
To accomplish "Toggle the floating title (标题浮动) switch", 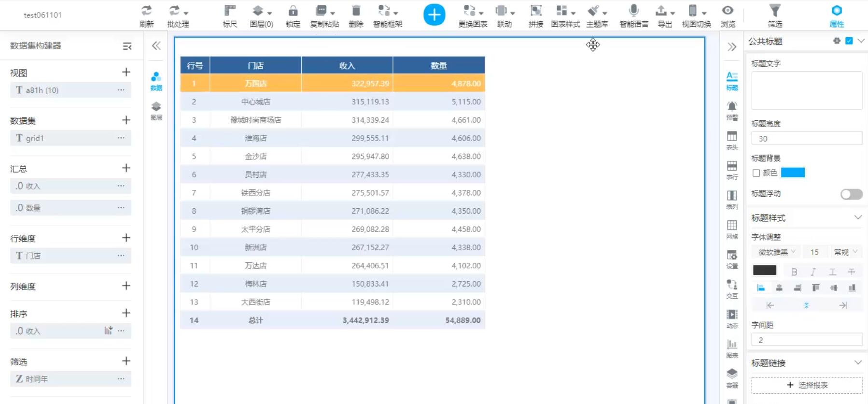I will tap(851, 194).
